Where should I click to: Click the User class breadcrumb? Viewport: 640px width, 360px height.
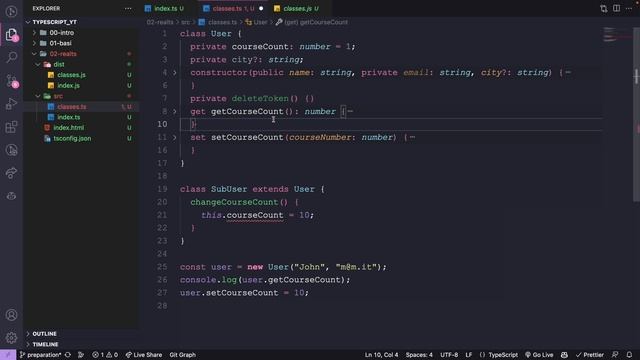(256, 22)
